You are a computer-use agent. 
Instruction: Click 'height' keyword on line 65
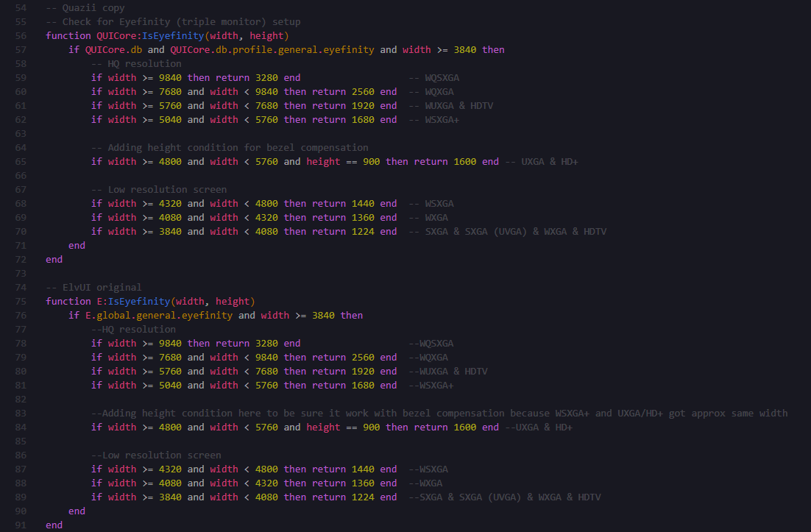(x=323, y=161)
